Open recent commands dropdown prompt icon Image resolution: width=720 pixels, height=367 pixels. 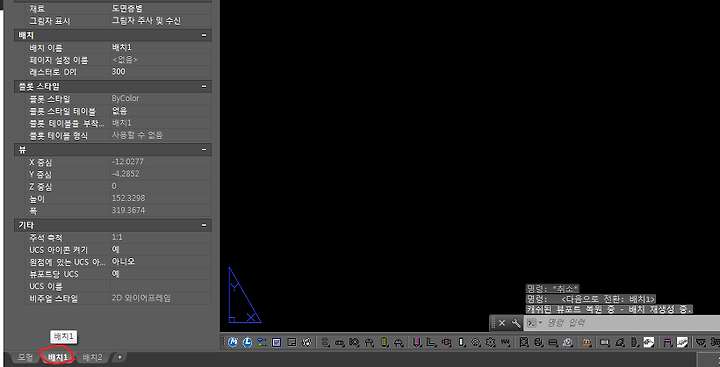point(534,323)
